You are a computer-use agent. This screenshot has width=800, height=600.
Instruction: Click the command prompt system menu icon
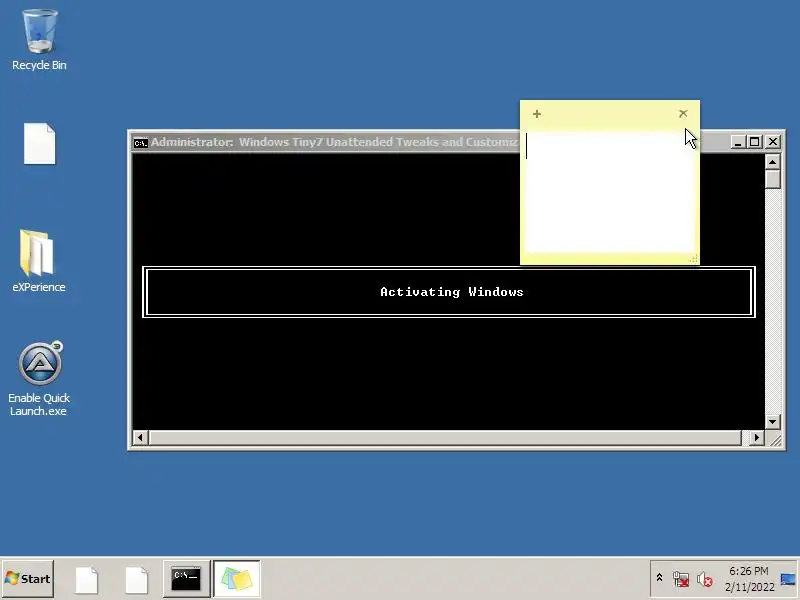coord(140,143)
